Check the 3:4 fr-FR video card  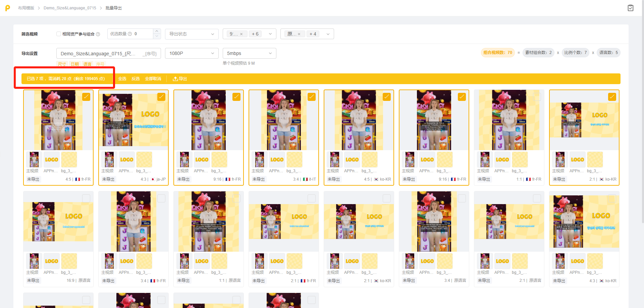161,198
